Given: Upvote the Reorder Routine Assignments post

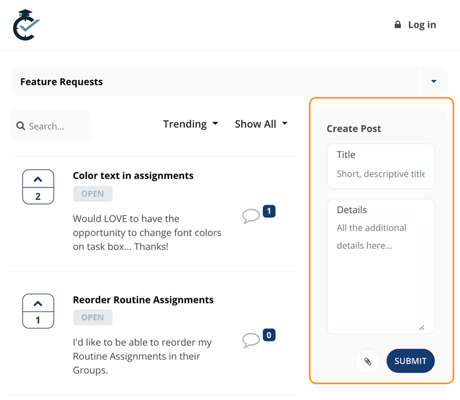Looking at the screenshot, I should tap(38, 303).
